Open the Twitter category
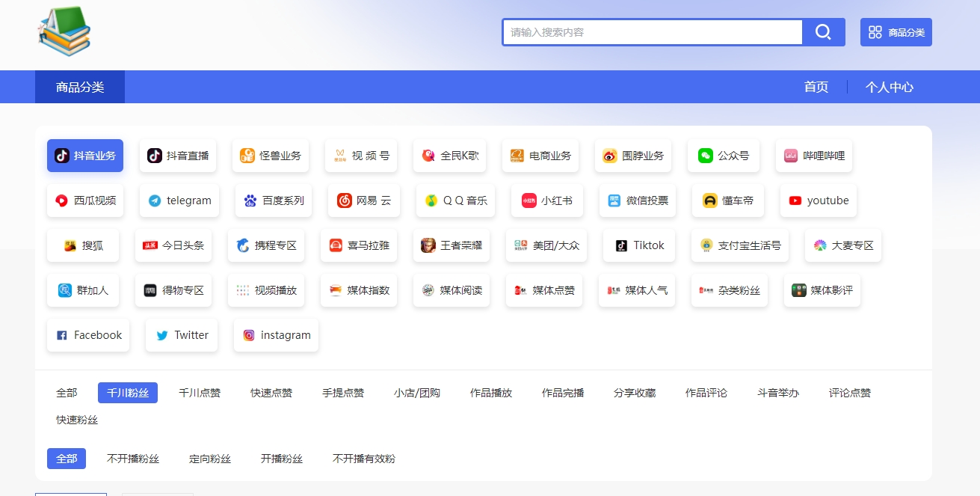This screenshot has height=496, width=980. tap(182, 335)
